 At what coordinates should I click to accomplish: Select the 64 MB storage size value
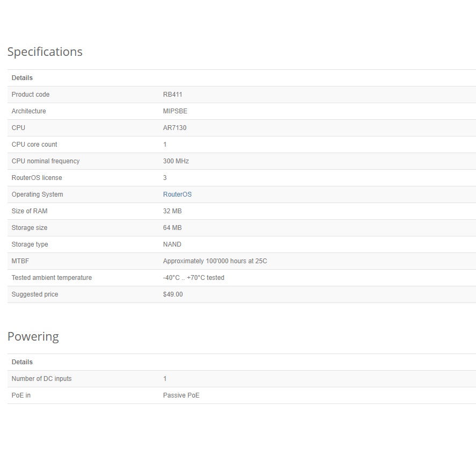click(x=172, y=228)
